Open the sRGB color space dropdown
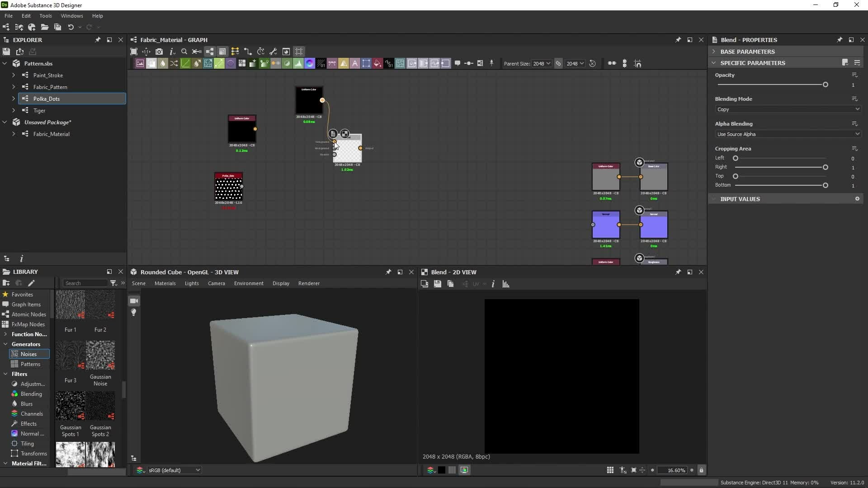Image resolution: width=868 pixels, height=488 pixels. [174, 470]
